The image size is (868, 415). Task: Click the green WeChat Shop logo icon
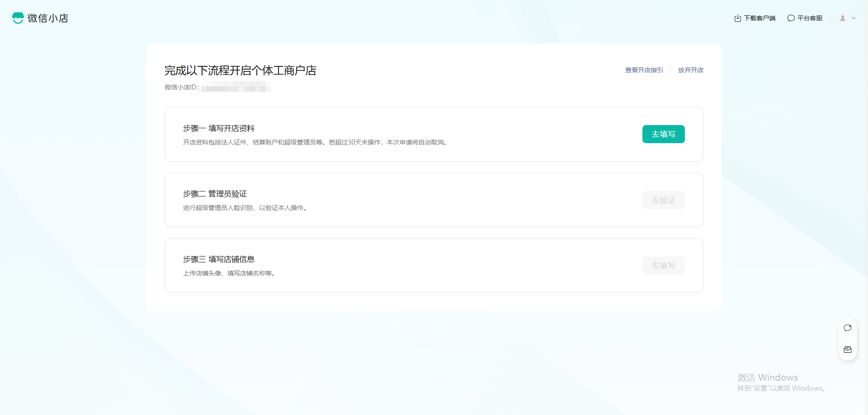[x=18, y=18]
